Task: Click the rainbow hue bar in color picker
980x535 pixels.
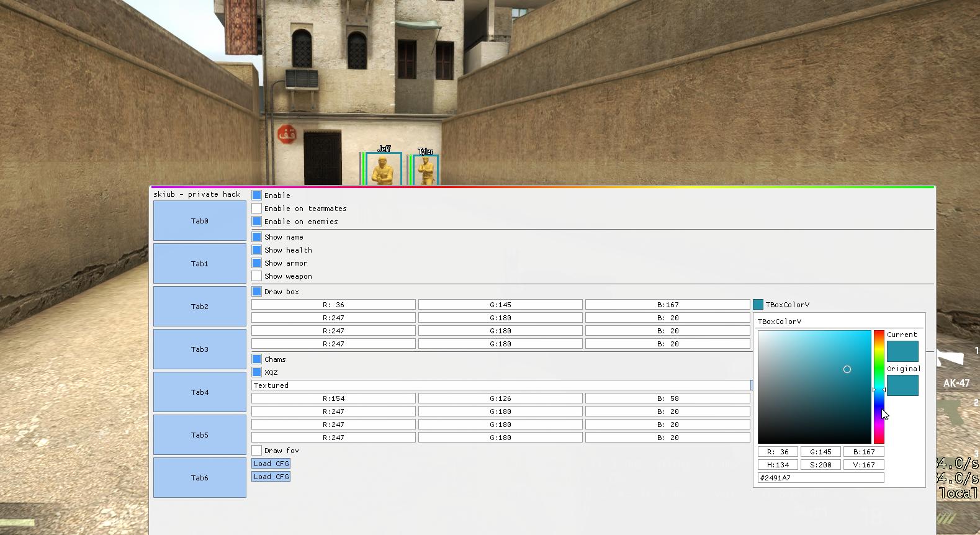Action: (879, 386)
